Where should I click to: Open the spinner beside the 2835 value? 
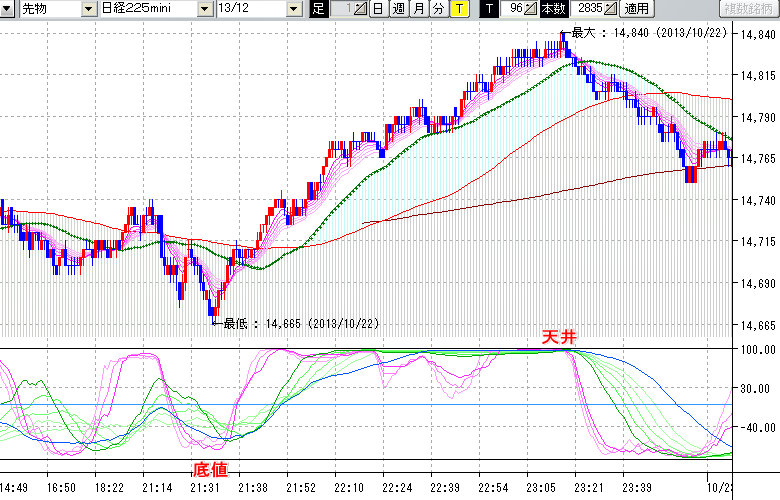click(x=611, y=8)
